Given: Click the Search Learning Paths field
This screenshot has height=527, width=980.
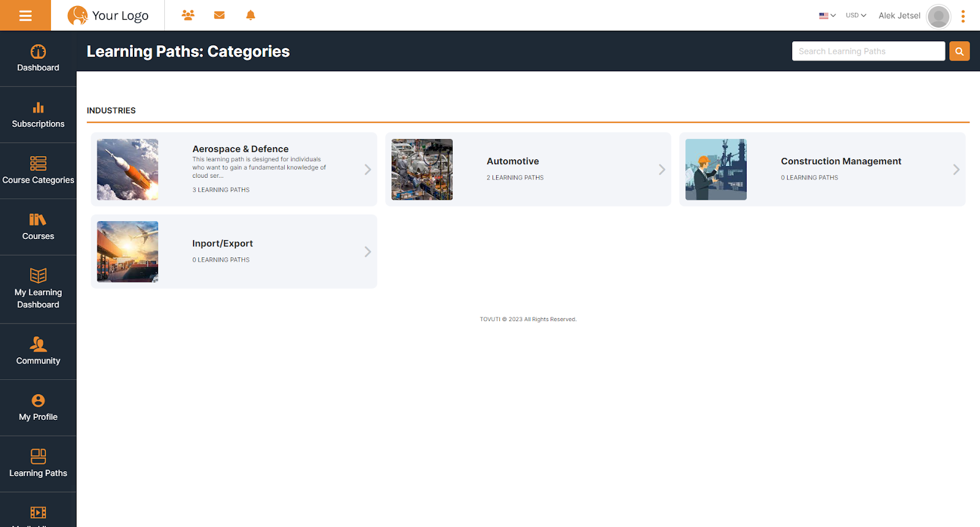Looking at the screenshot, I should pos(868,51).
